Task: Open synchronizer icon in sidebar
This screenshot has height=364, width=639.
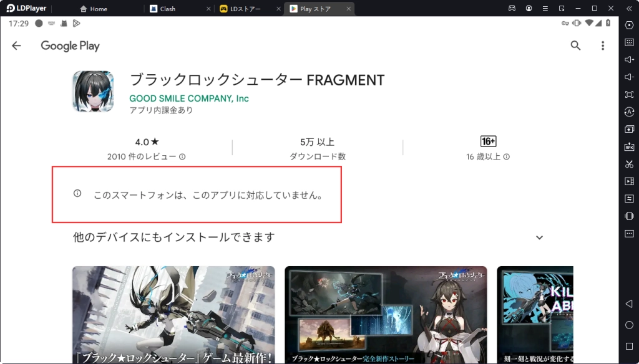Action: (x=629, y=199)
